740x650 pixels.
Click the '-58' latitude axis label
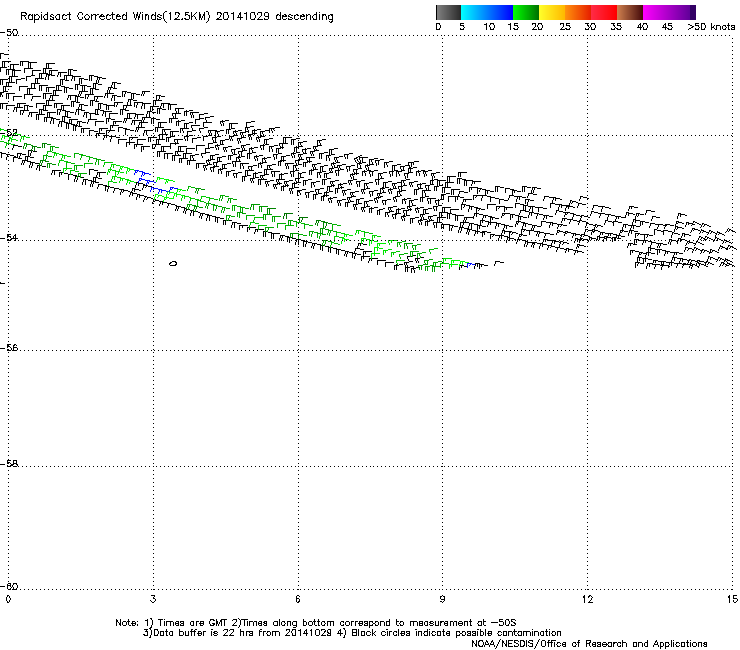[9, 464]
